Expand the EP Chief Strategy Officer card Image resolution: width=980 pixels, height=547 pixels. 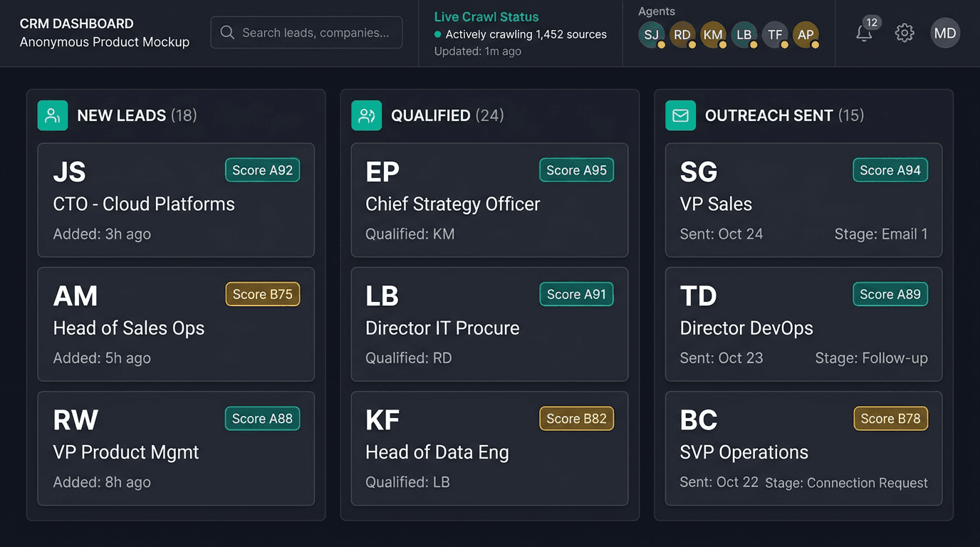pos(489,200)
